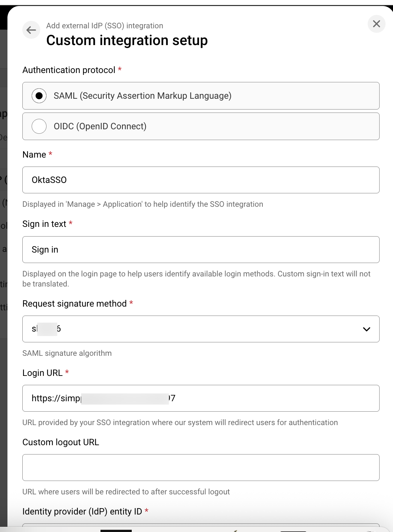
Task: Click the SAML (Security Assertion Markup Language) label
Action: [142, 96]
